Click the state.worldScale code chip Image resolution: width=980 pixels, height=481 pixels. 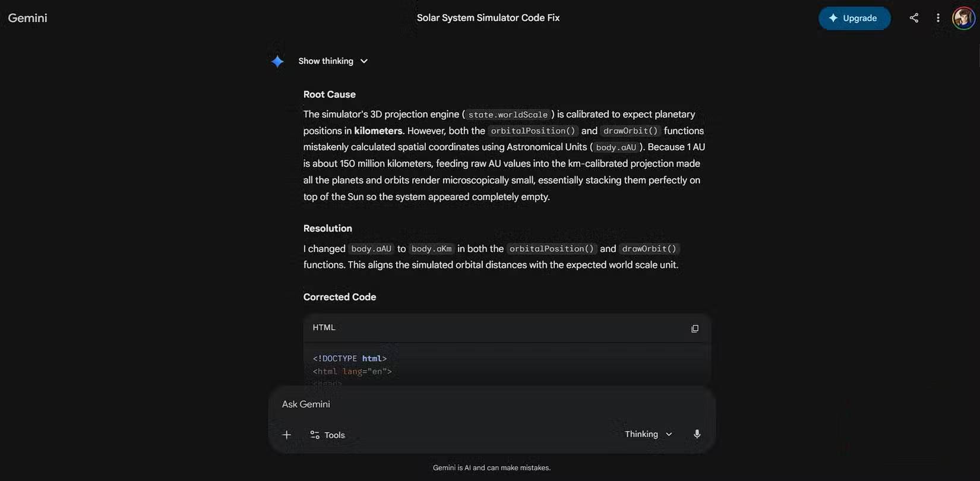(x=508, y=115)
